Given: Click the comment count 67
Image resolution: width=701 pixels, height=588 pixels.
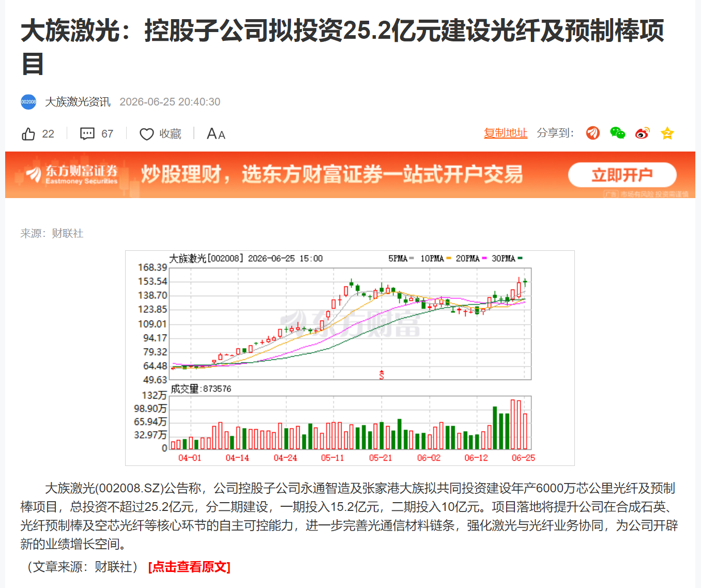Looking at the screenshot, I should (107, 134).
